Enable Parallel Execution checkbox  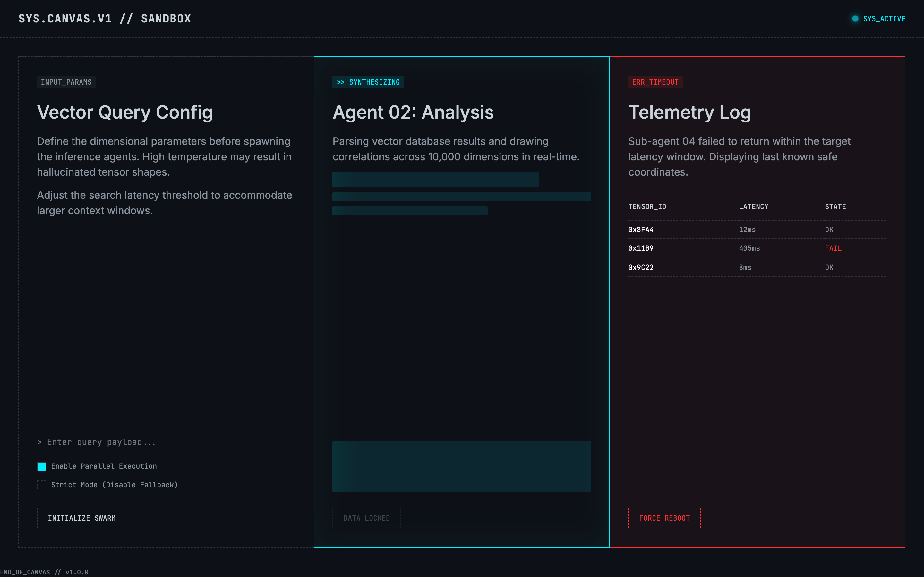[x=42, y=466]
